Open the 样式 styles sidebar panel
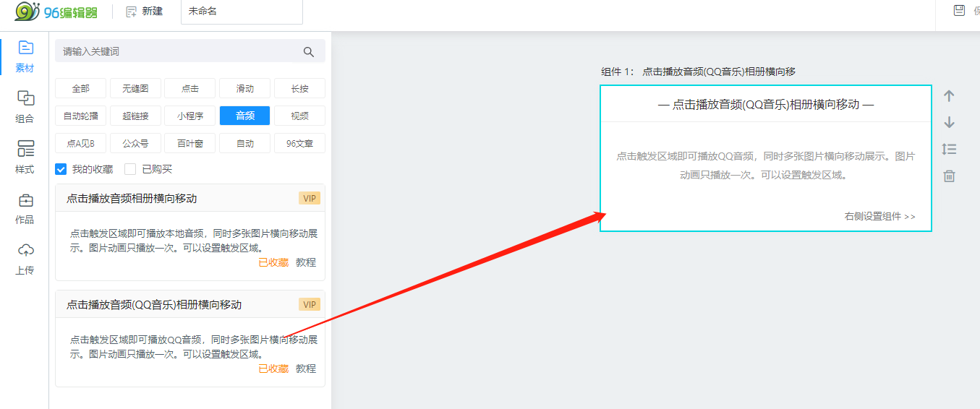This screenshot has width=980, height=409. 25,158
